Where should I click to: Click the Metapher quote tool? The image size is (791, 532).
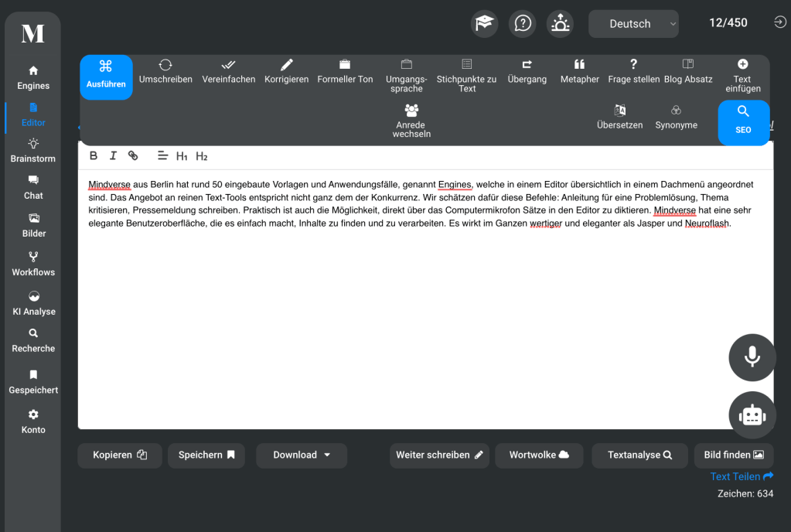pos(579,72)
